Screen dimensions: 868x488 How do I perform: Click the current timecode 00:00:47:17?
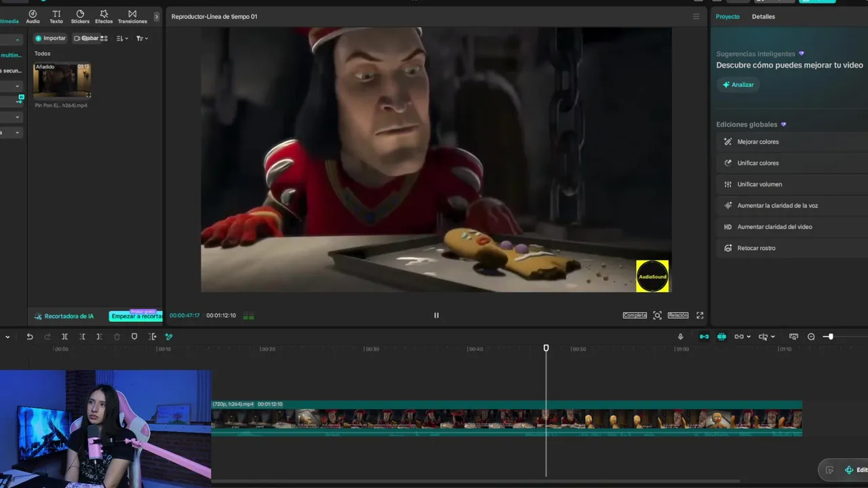click(x=184, y=316)
